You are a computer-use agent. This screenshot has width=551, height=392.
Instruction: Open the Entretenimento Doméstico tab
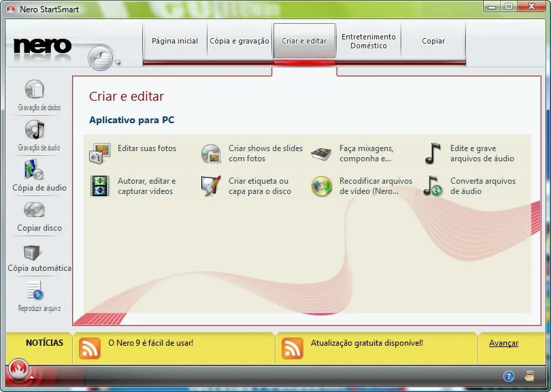[x=368, y=41]
